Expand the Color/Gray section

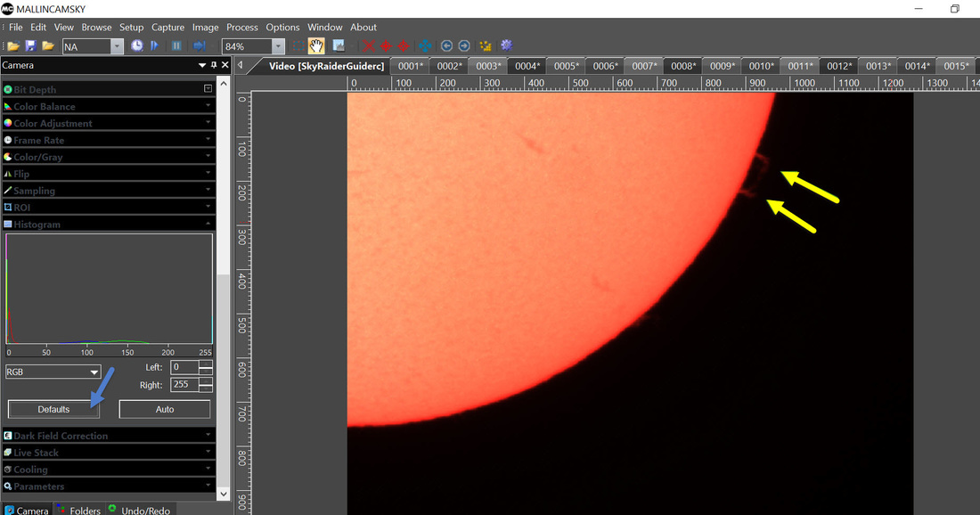point(109,157)
